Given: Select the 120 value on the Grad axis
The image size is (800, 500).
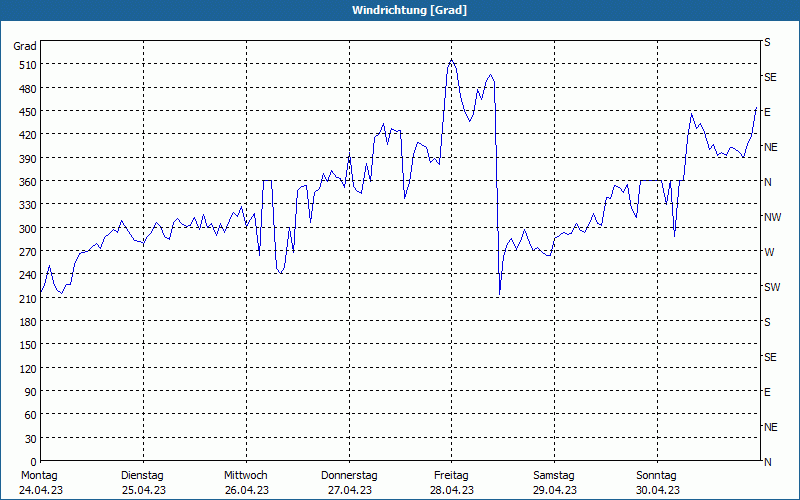Looking at the screenshot, I should (x=29, y=368).
